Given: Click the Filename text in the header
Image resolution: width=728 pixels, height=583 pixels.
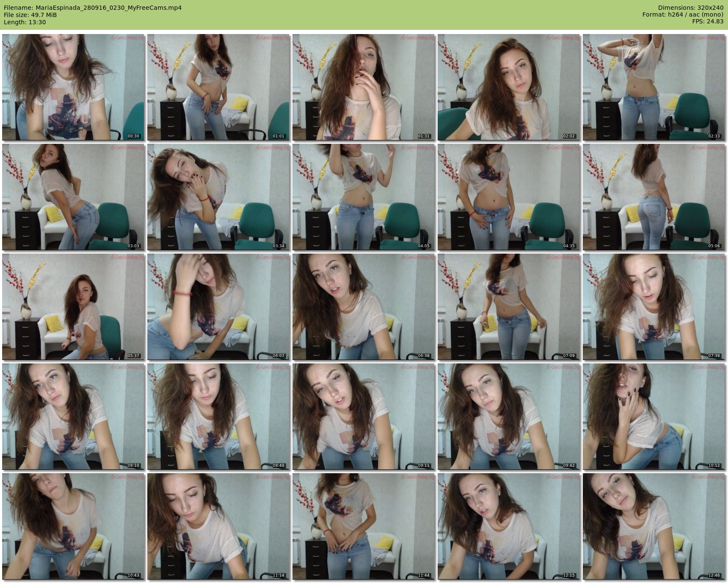Looking at the screenshot, I should click(93, 8).
